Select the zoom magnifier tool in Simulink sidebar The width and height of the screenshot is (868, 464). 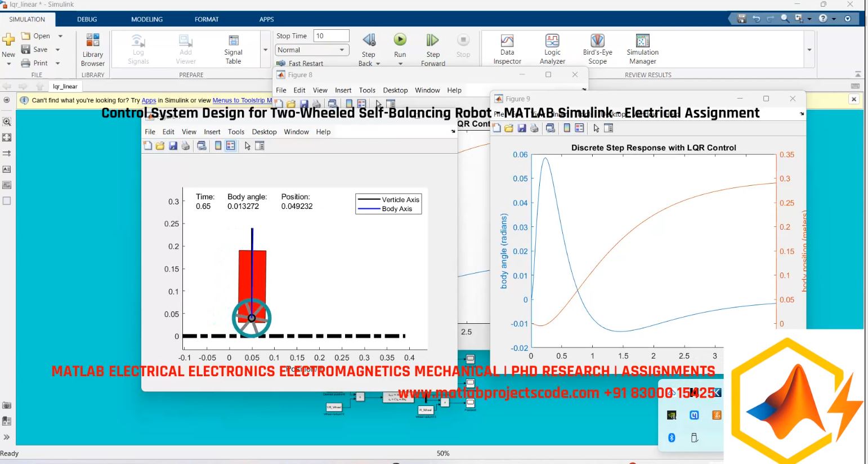coord(7,121)
